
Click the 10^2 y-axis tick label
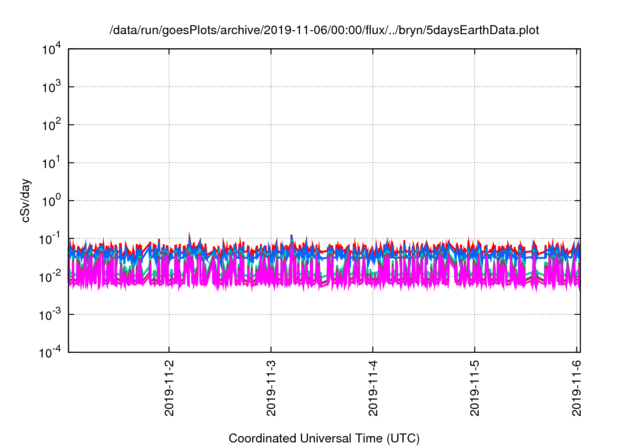[51, 125]
